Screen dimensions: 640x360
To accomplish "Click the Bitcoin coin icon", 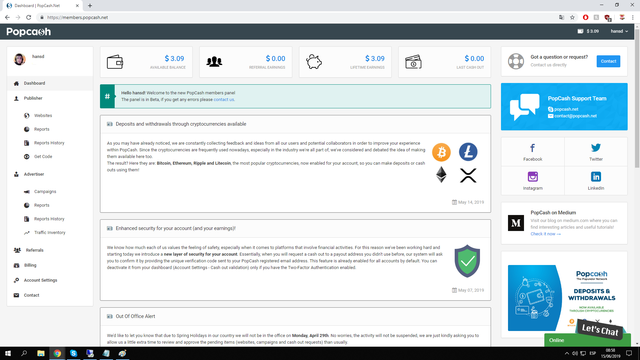I will [441, 152].
